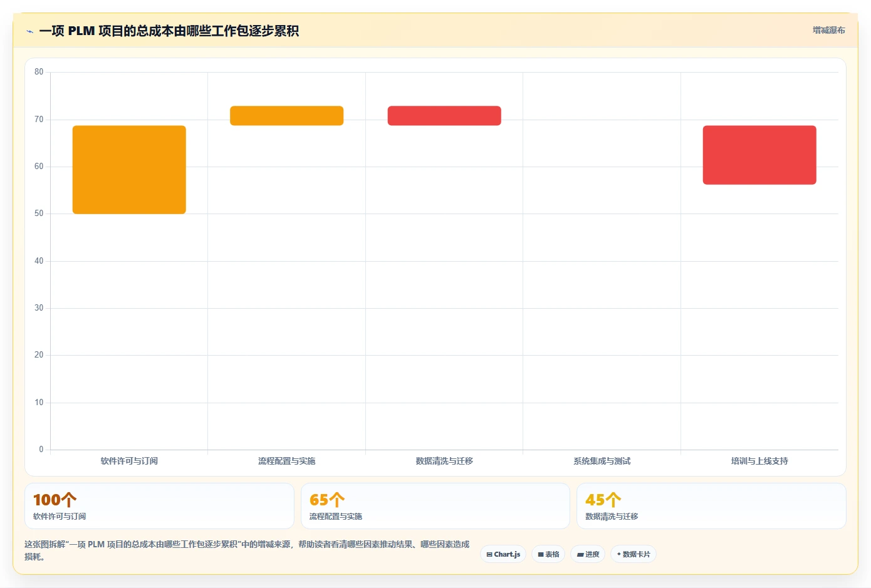The height and width of the screenshot is (588, 871).
Task: Click the 45个 数据清洗与迁移 stat card
Action: (711, 506)
